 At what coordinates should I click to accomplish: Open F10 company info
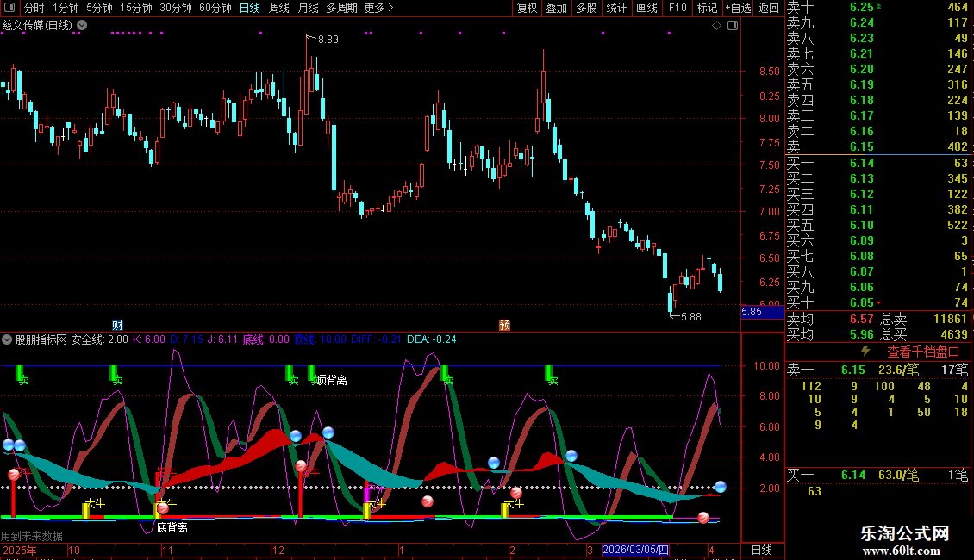click(x=677, y=8)
